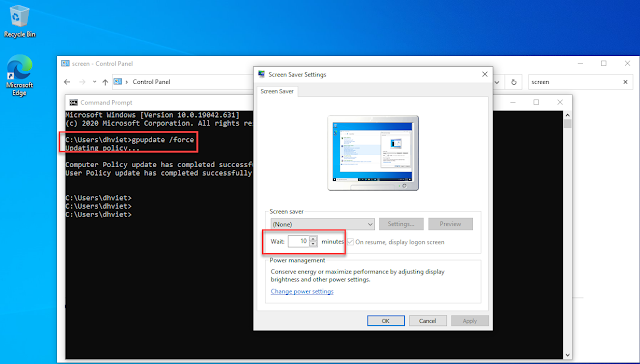This screenshot has height=364, width=640.
Task: Increase the Wait minutes with up arrow
Action: (x=313, y=239)
